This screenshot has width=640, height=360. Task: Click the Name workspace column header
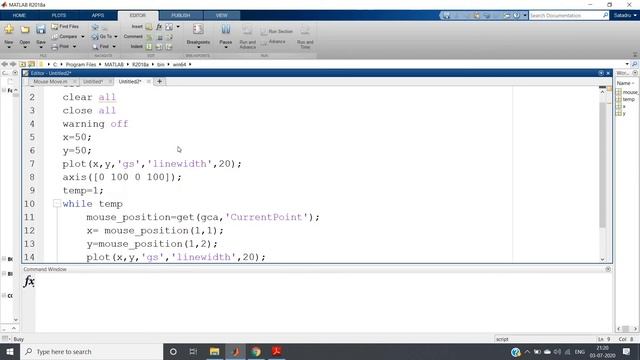[624, 83]
